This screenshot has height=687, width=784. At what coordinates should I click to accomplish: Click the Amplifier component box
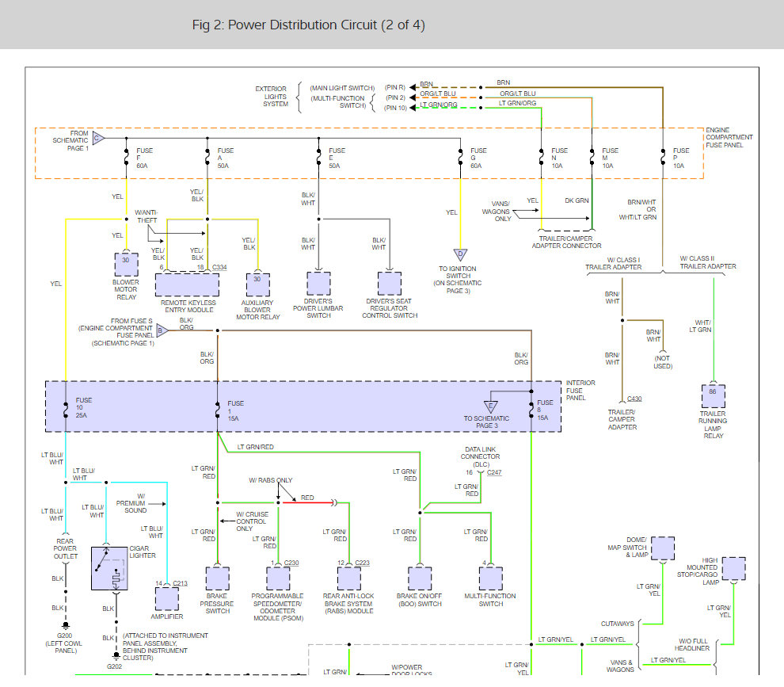167,598
